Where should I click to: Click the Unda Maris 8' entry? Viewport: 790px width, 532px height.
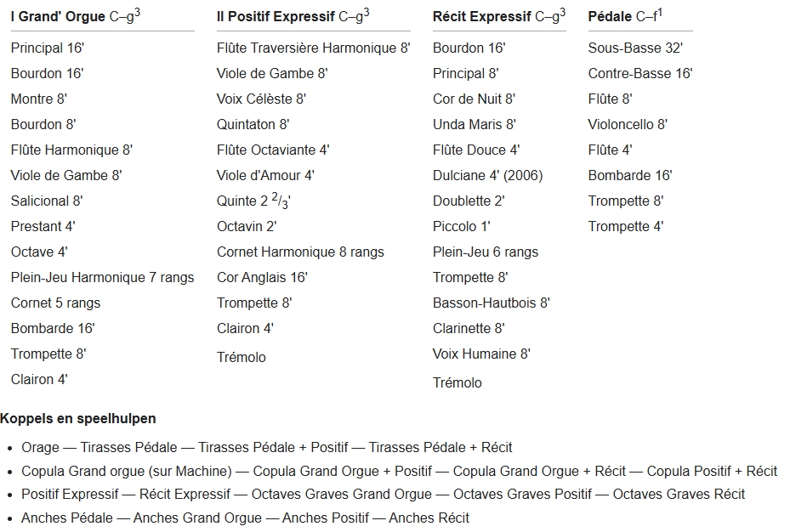click(474, 125)
